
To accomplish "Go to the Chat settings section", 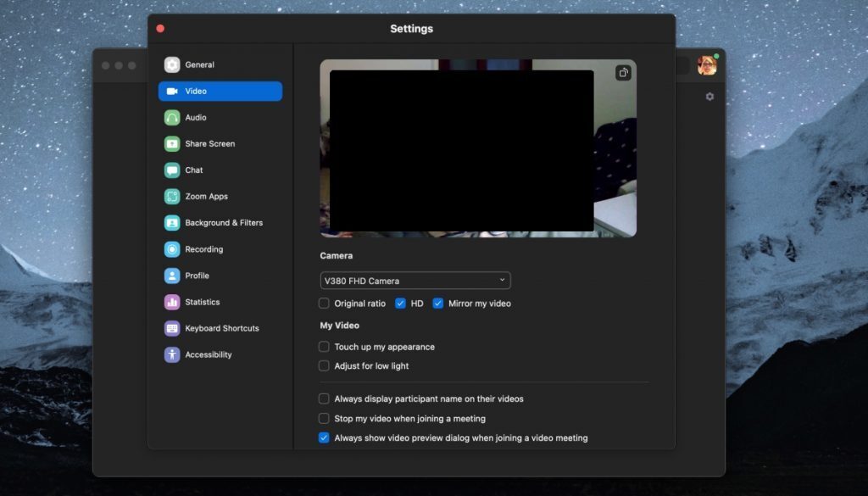I will tap(192, 170).
